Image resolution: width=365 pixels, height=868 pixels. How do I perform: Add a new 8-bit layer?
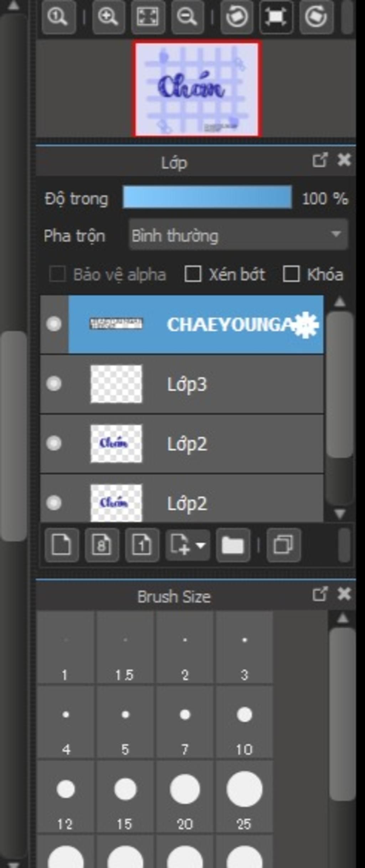pos(102,545)
